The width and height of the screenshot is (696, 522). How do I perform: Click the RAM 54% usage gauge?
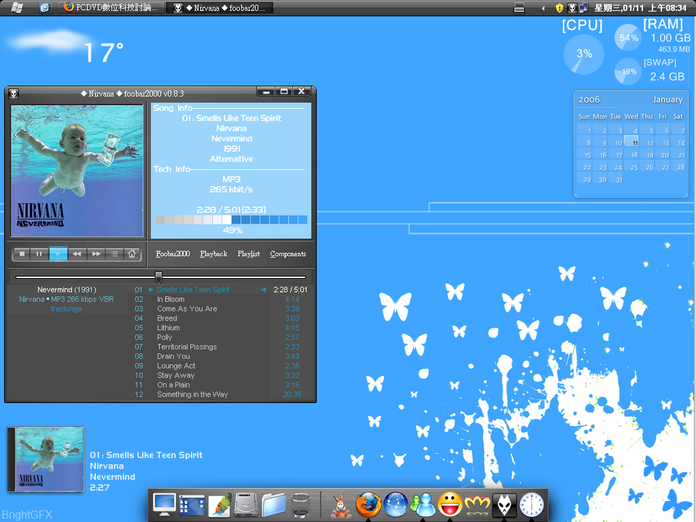pos(628,38)
